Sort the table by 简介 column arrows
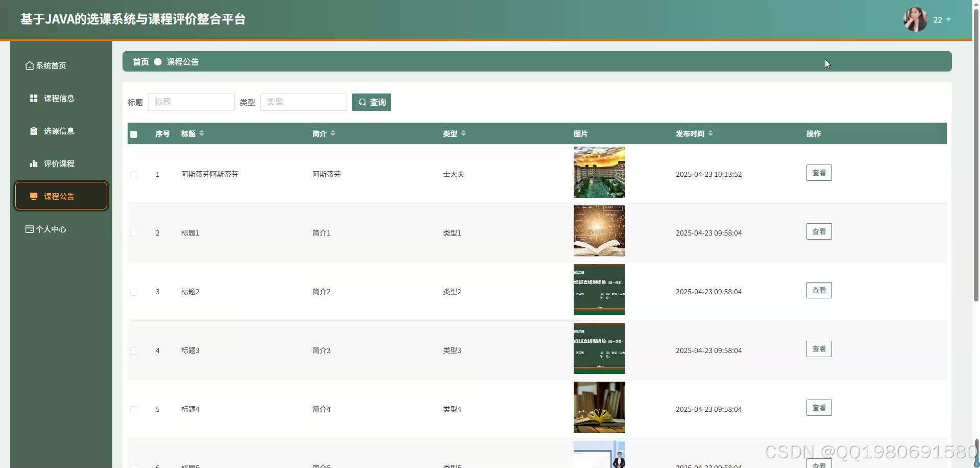This screenshot has width=980, height=468. click(333, 133)
